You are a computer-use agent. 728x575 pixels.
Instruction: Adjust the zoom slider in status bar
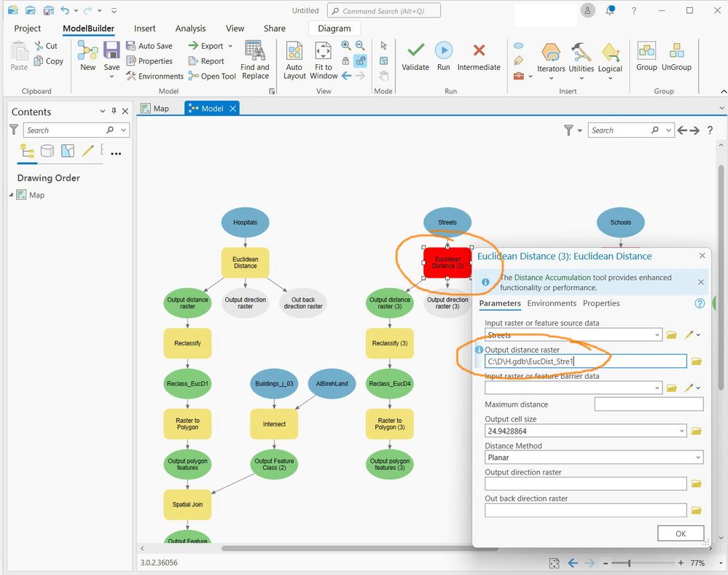pos(629,563)
